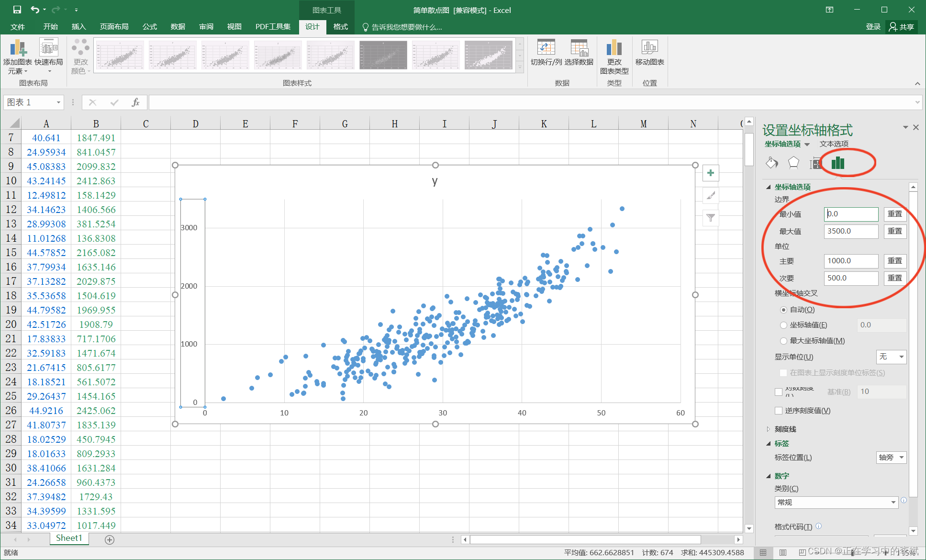Click the chart filter funnel button
Image resolution: width=926 pixels, height=560 pixels.
pyautogui.click(x=711, y=218)
